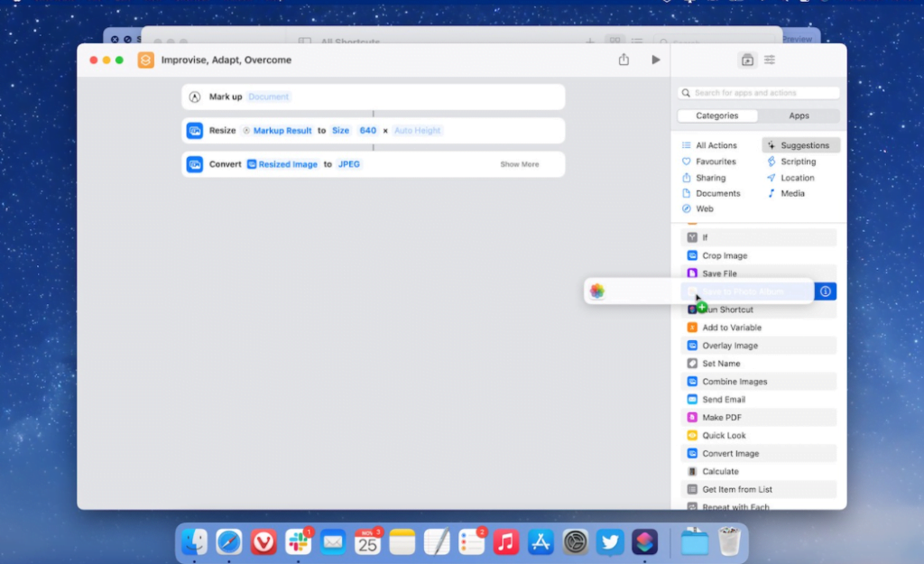Screen dimensions: 924x564
Task: Open the JPEG format dropdown in Convert action
Action: click(348, 164)
